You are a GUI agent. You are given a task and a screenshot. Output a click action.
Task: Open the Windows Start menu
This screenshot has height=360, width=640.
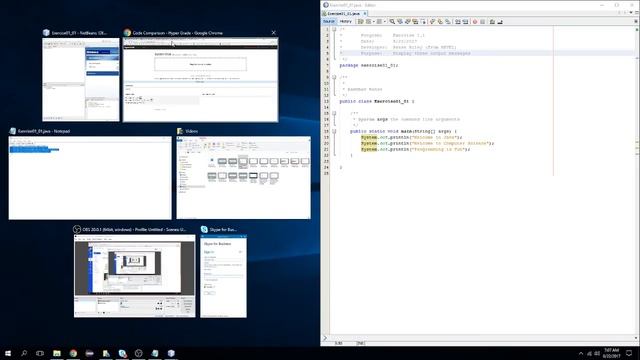[8, 353]
